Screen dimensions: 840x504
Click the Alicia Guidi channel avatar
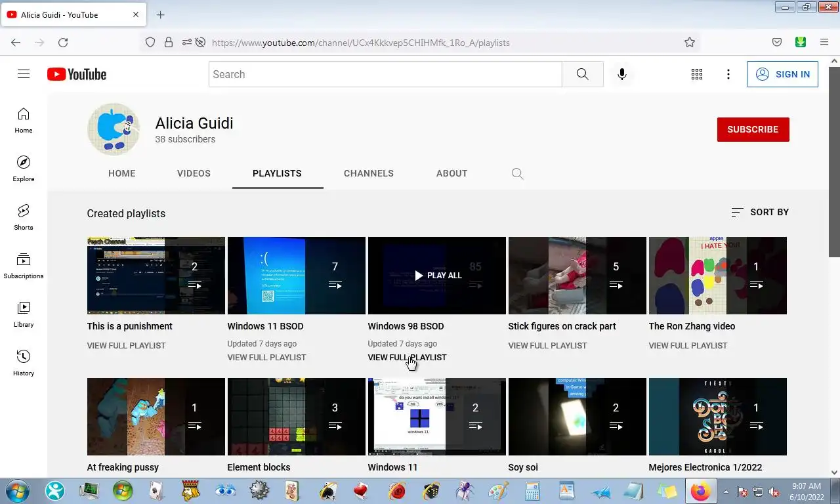(114, 129)
